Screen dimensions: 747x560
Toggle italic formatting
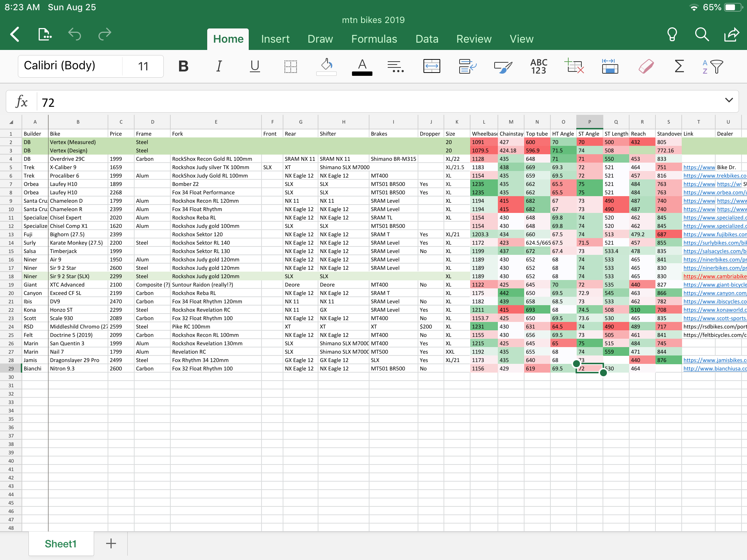pyautogui.click(x=219, y=66)
